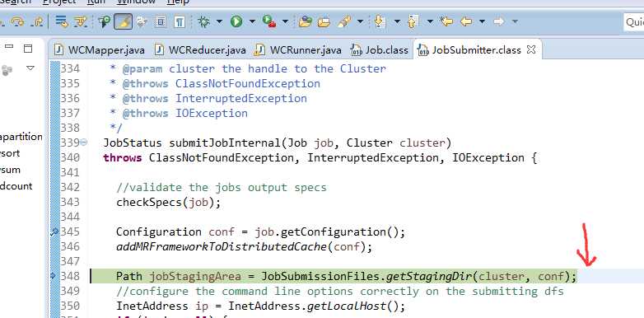This screenshot has height=318, width=644.
Task: Click 'ClassNotFoundException' in Javadoc line 335
Action: pos(248,83)
